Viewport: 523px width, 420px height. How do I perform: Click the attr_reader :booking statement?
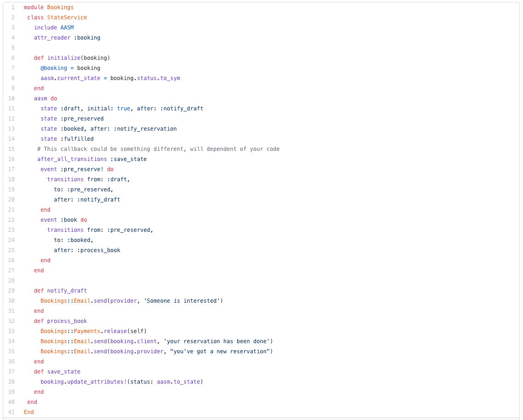[67, 38]
